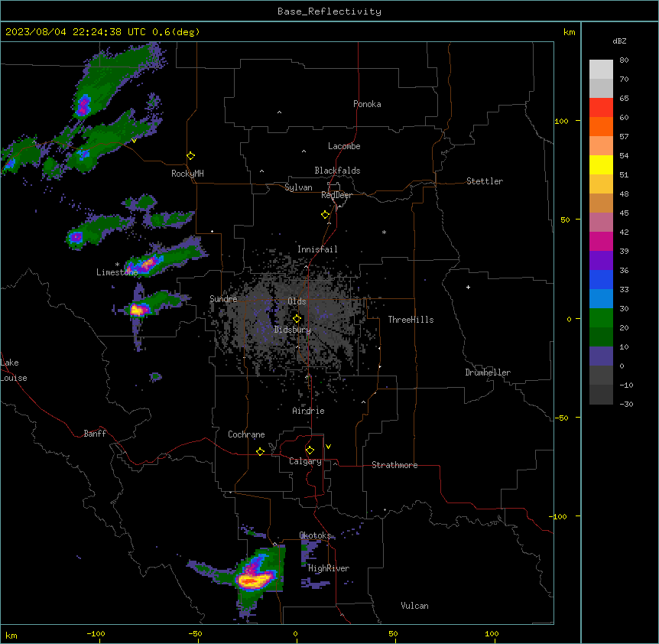
Task: Pick the yellow 51-54 dBZ legend swatch
Action: (601, 164)
